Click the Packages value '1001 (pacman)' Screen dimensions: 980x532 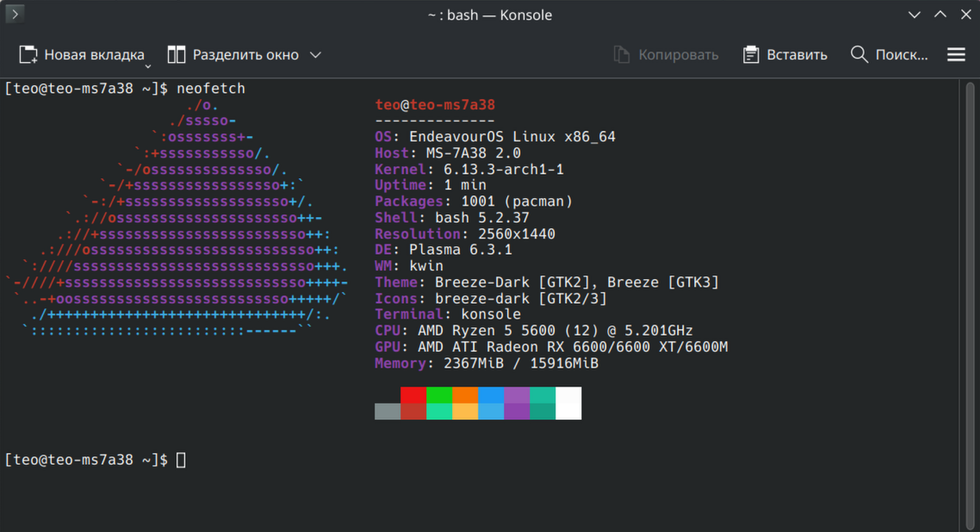click(x=517, y=201)
